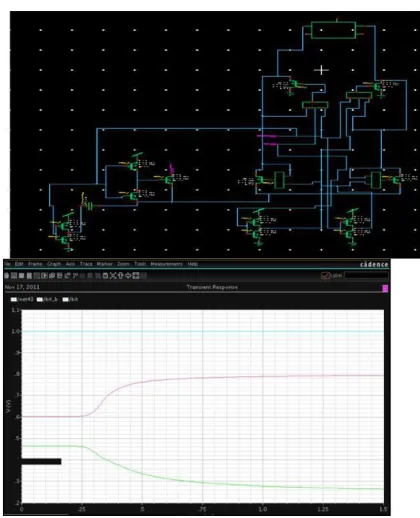Click the /bit legend color swatch
The width and height of the screenshot is (420, 518).
coord(65,299)
